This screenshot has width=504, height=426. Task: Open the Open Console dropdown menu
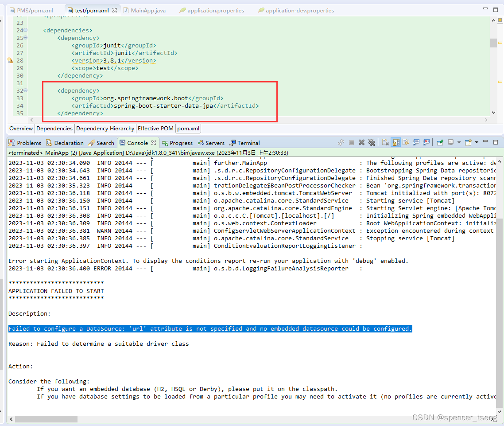point(476,143)
